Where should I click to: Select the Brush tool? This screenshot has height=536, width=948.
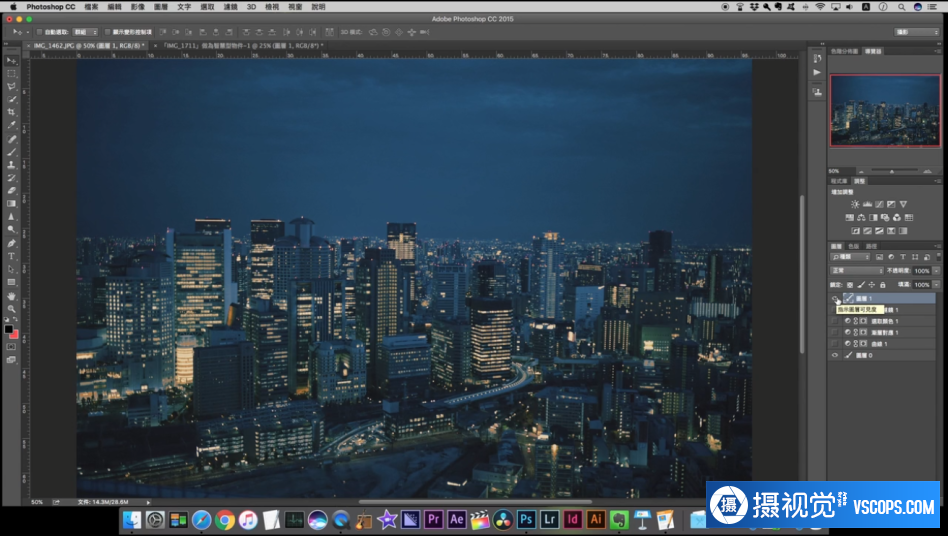click(11, 152)
